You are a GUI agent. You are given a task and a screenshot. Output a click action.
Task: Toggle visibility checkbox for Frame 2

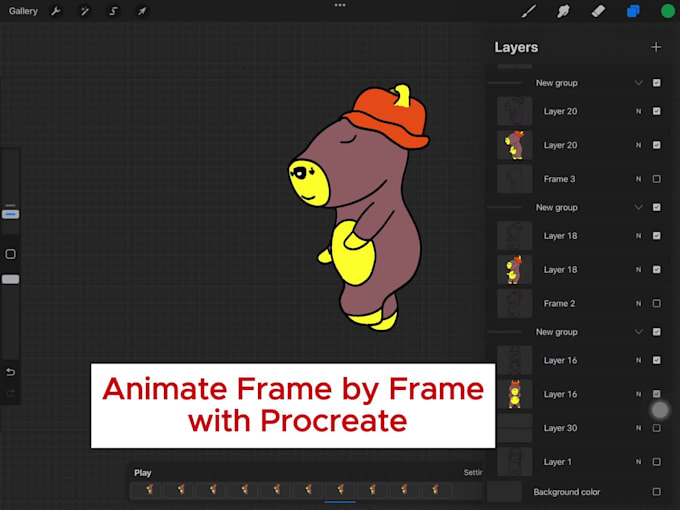pyautogui.click(x=657, y=304)
